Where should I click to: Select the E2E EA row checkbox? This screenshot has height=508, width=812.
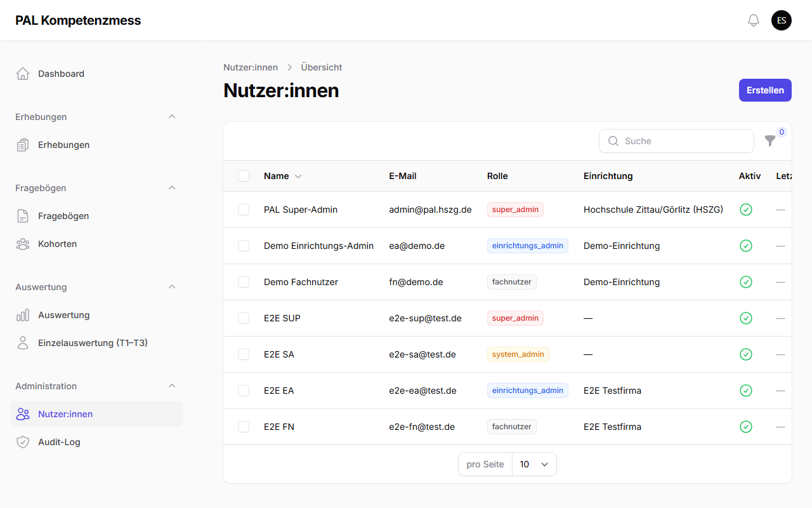[x=244, y=391]
